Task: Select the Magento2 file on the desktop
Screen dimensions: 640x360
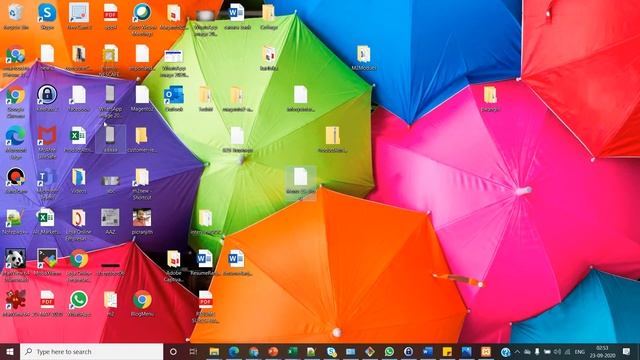Action: (142, 98)
